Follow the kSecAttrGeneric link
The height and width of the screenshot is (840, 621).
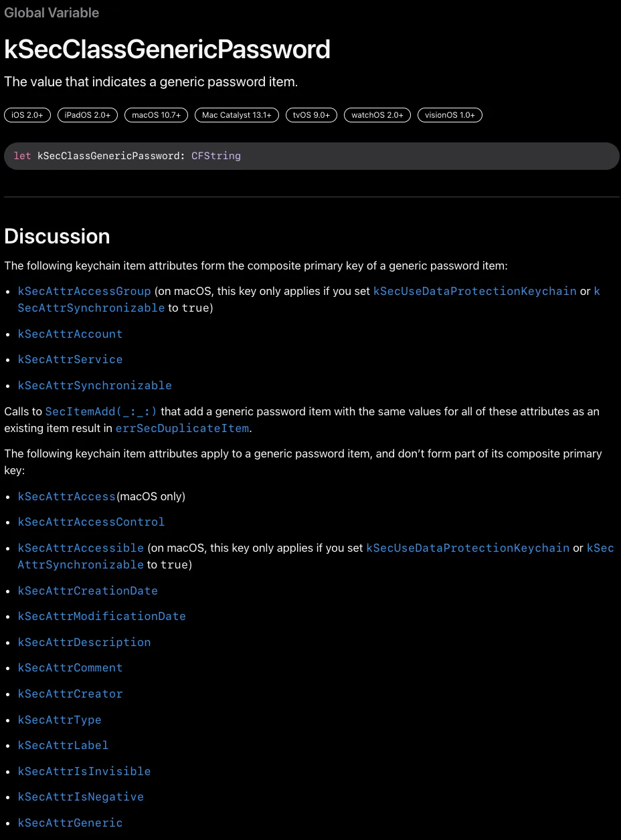pyautogui.click(x=70, y=823)
